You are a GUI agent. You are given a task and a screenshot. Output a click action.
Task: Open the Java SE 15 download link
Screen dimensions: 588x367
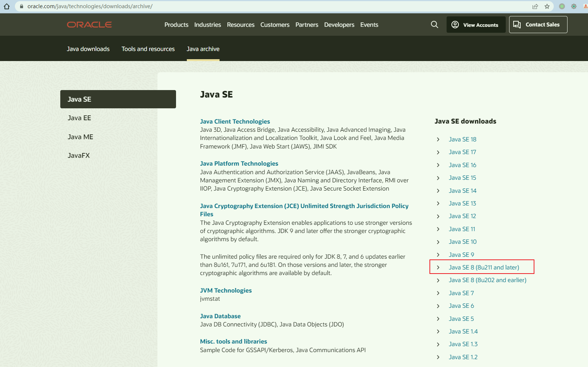click(463, 178)
